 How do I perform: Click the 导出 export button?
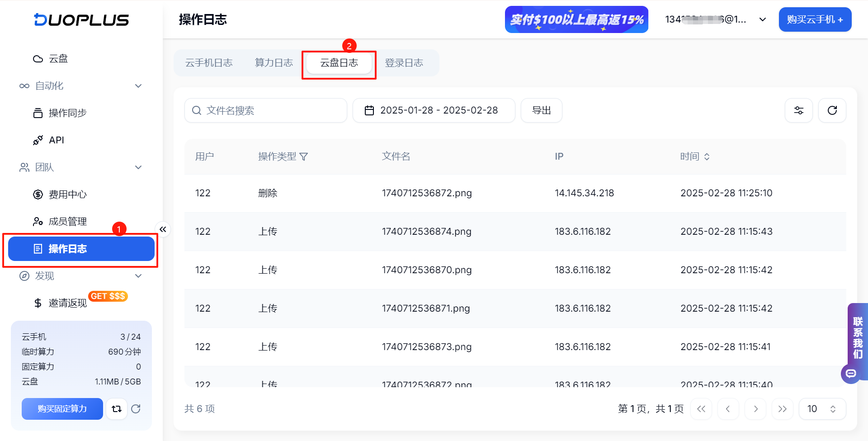pos(541,110)
